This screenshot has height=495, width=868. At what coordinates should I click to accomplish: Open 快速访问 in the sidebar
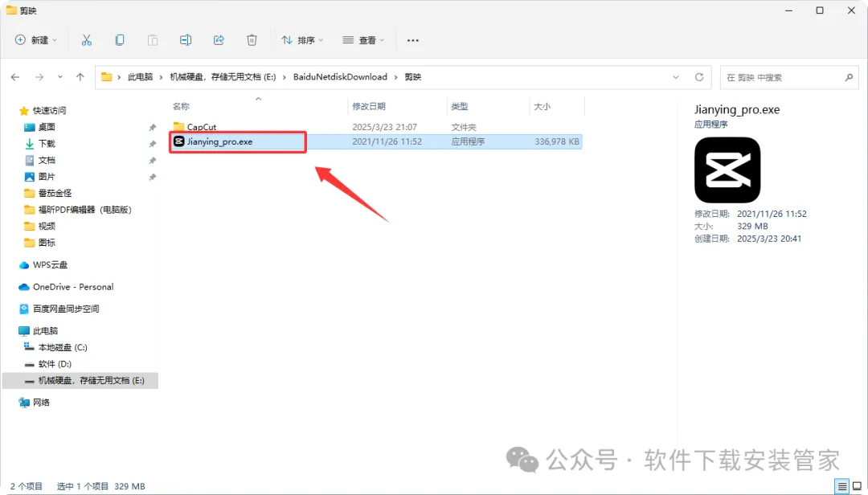pyautogui.click(x=49, y=111)
